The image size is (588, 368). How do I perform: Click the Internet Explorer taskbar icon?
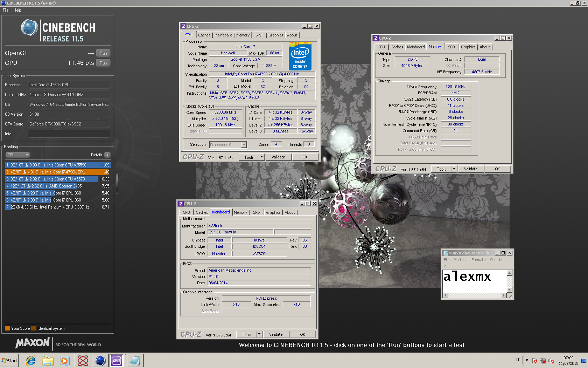click(31, 360)
